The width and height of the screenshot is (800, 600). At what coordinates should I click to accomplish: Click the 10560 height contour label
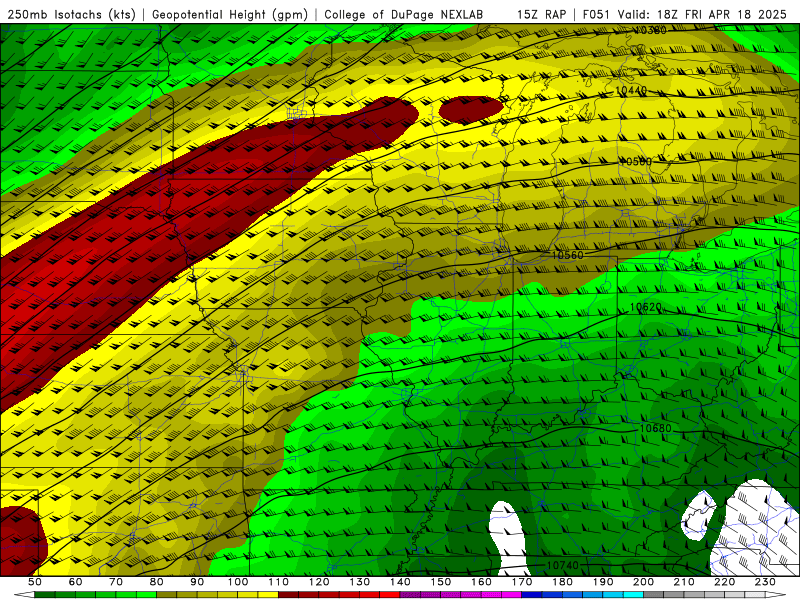click(x=567, y=255)
